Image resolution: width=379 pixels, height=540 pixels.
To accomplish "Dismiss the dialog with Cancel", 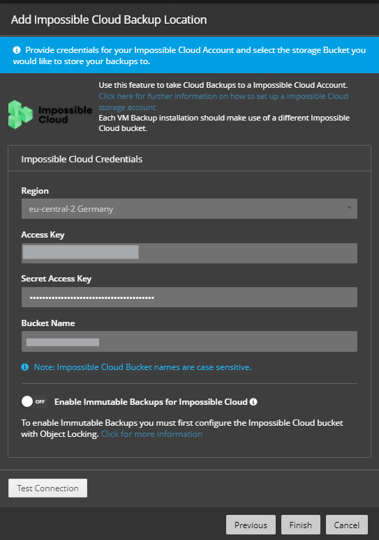I will (347, 525).
